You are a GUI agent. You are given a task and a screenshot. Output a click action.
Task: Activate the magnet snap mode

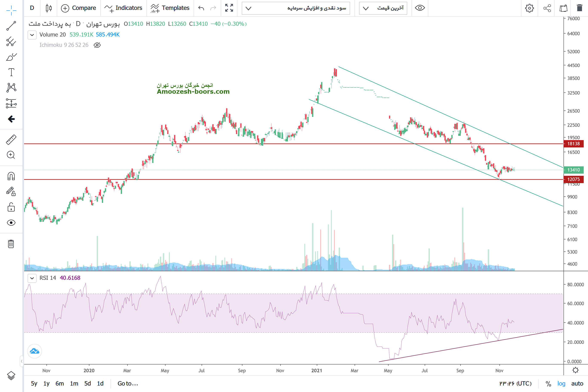(x=11, y=176)
